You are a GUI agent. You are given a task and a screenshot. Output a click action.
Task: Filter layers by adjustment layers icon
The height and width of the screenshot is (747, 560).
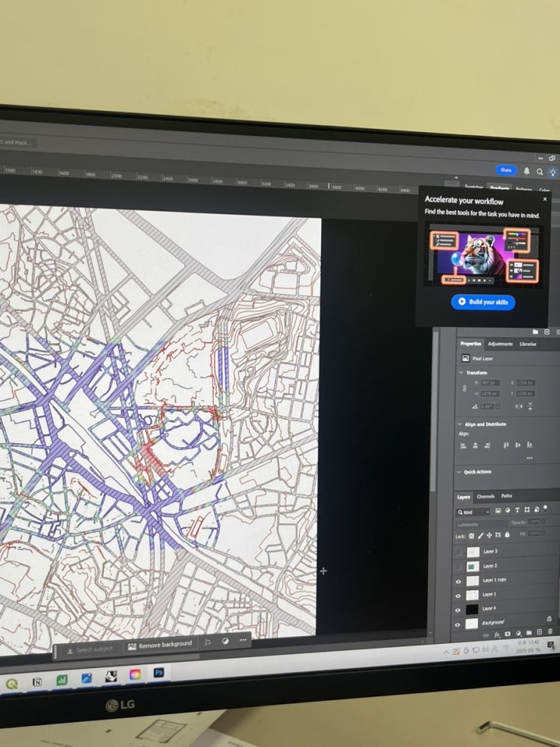click(507, 510)
